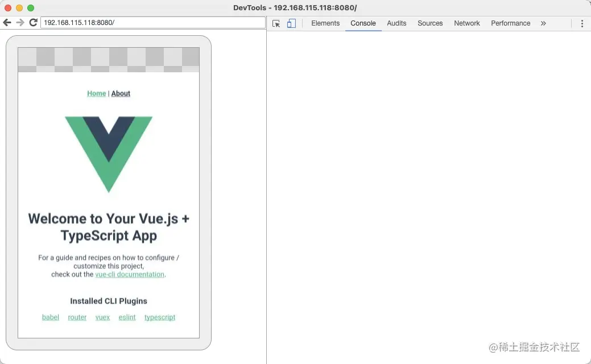Open the About page link
The width and height of the screenshot is (591, 364).
(x=121, y=93)
